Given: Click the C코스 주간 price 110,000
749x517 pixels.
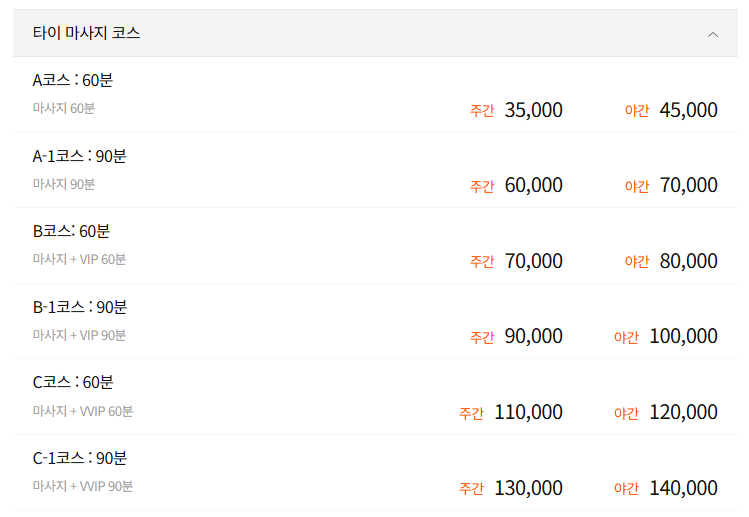Looking at the screenshot, I should [528, 412].
